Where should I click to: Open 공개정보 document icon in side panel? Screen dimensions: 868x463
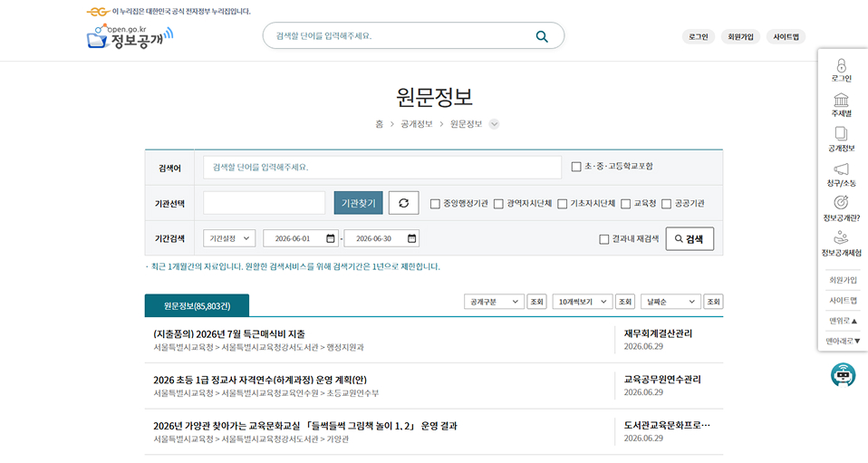pyautogui.click(x=841, y=135)
